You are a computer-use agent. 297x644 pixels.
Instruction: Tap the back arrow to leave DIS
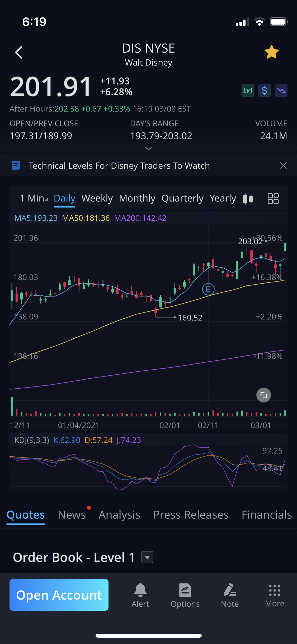point(19,52)
